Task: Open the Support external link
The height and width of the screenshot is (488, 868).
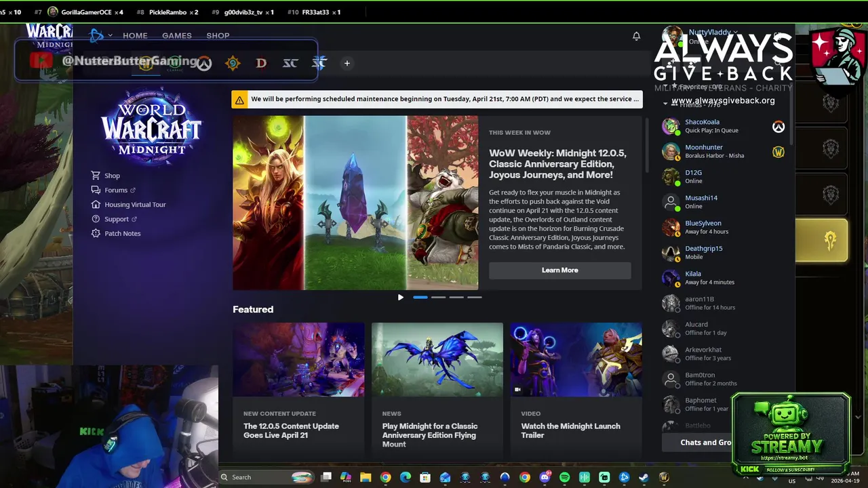Action: pos(114,219)
